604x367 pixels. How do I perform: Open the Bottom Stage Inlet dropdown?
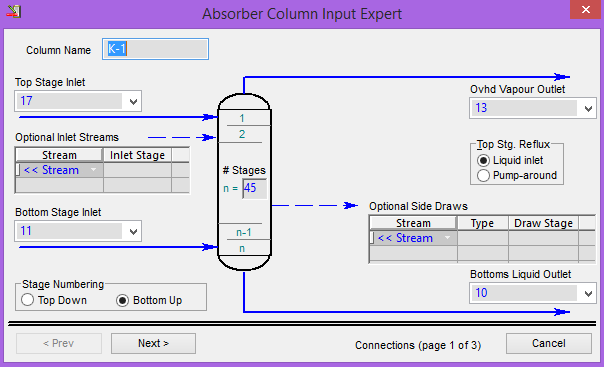[133, 231]
